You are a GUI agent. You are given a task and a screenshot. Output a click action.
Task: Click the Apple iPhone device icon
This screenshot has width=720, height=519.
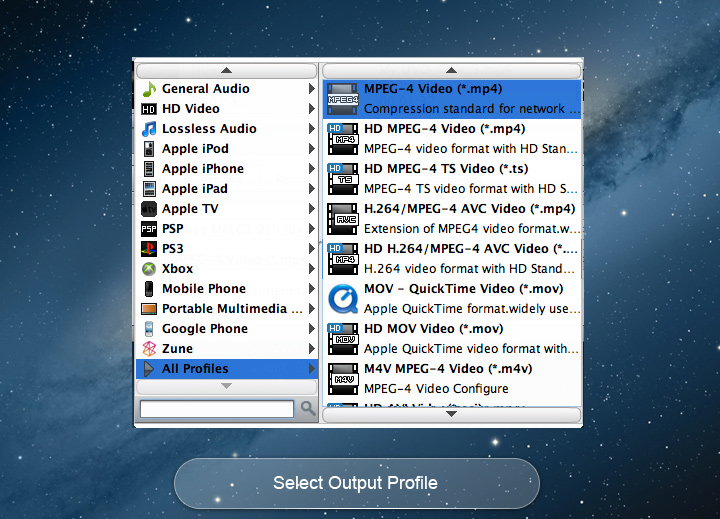tap(149, 169)
